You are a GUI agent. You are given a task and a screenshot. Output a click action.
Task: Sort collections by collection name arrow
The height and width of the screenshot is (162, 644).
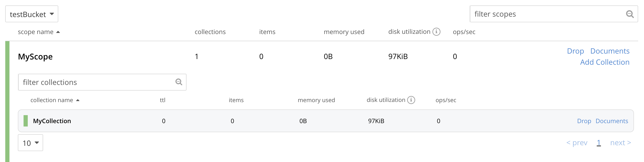pyautogui.click(x=78, y=100)
